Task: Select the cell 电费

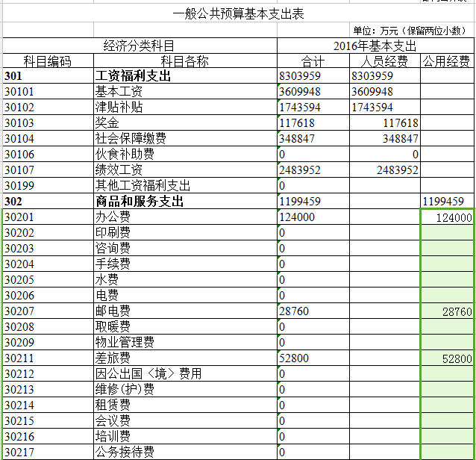Action: coord(185,295)
